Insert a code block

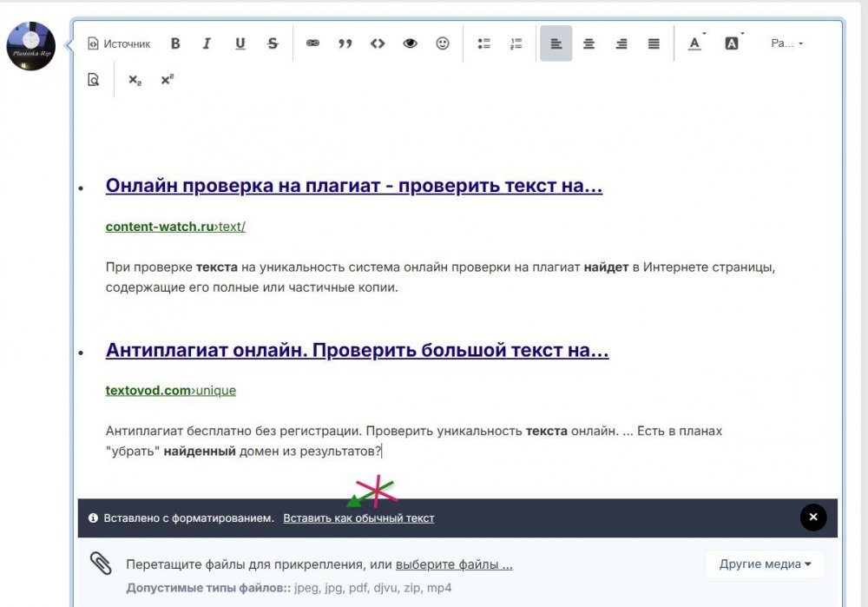coord(378,43)
